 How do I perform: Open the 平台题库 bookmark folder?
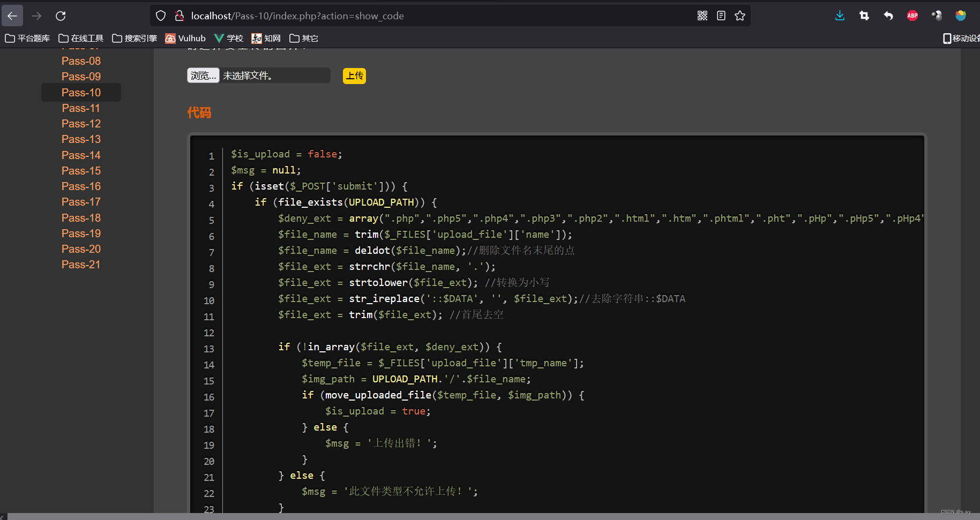27,38
